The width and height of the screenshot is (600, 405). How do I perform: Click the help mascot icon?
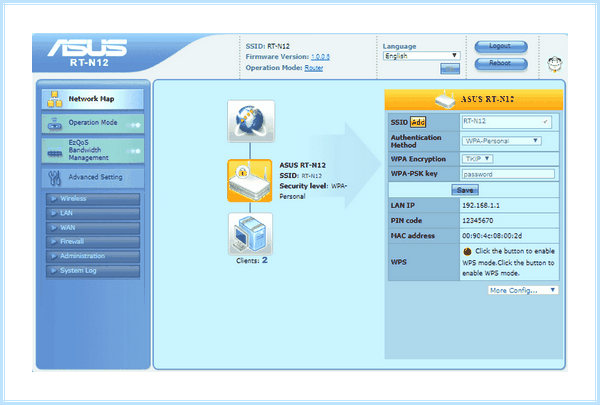point(554,64)
